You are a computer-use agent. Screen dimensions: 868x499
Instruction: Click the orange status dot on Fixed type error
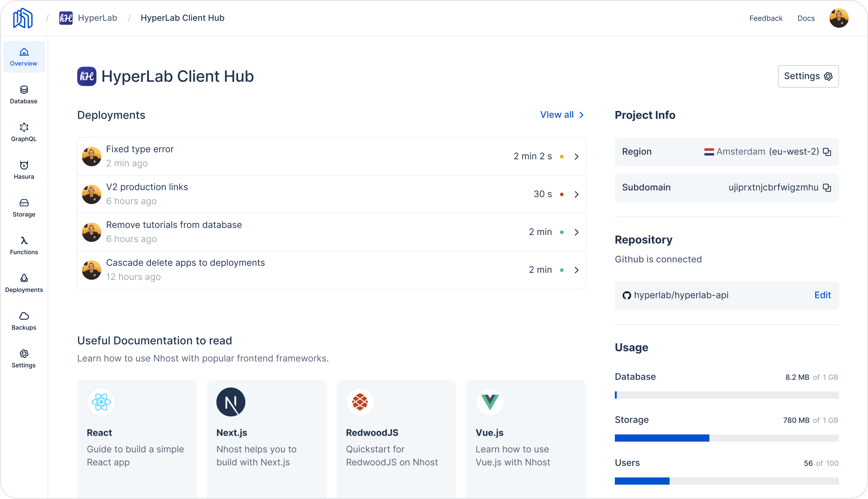[562, 157]
